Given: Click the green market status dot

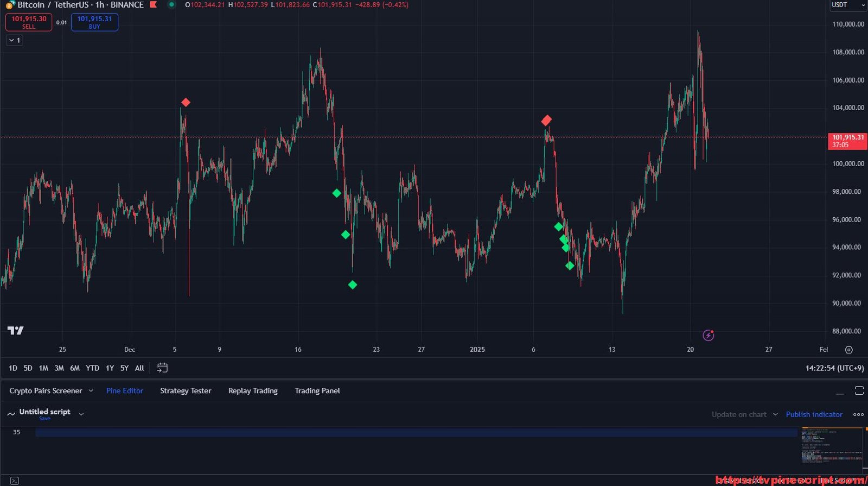Looking at the screenshot, I should [x=171, y=5].
